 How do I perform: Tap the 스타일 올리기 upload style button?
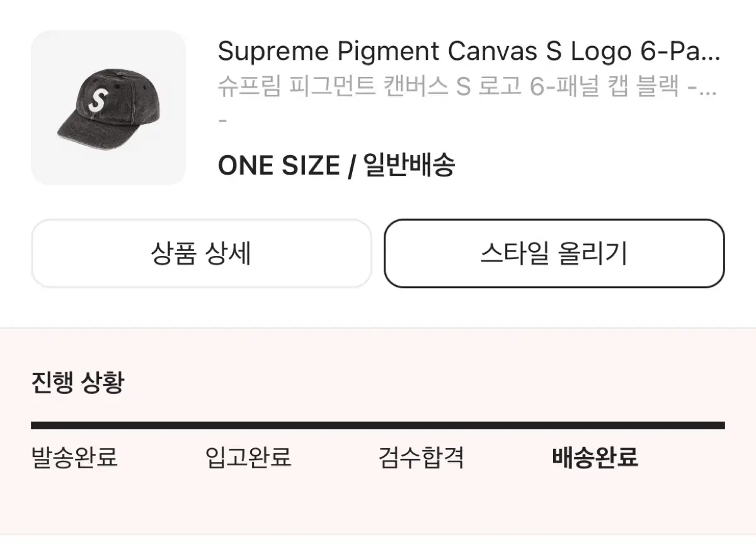pyautogui.click(x=554, y=253)
